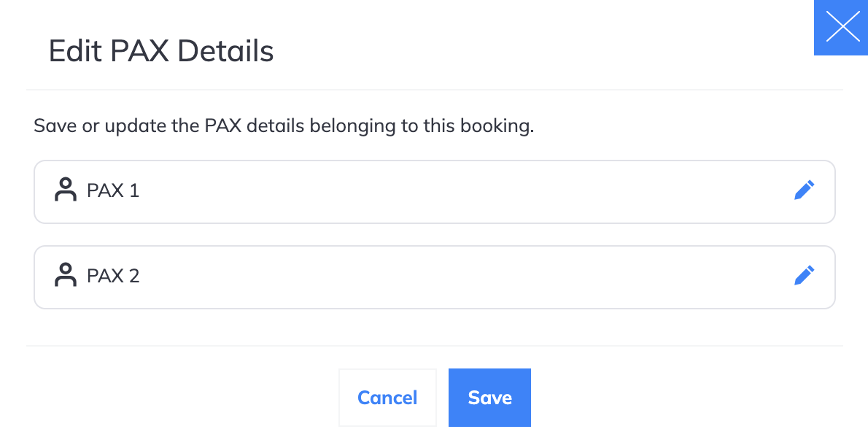Click the 'Save or update the PAX details' description
The width and height of the screenshot is (868, 448).
point(284,126)
